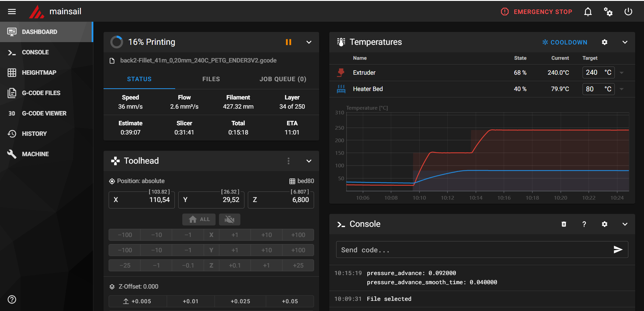Open Toolhead three-dot menu

pos(288,161)
